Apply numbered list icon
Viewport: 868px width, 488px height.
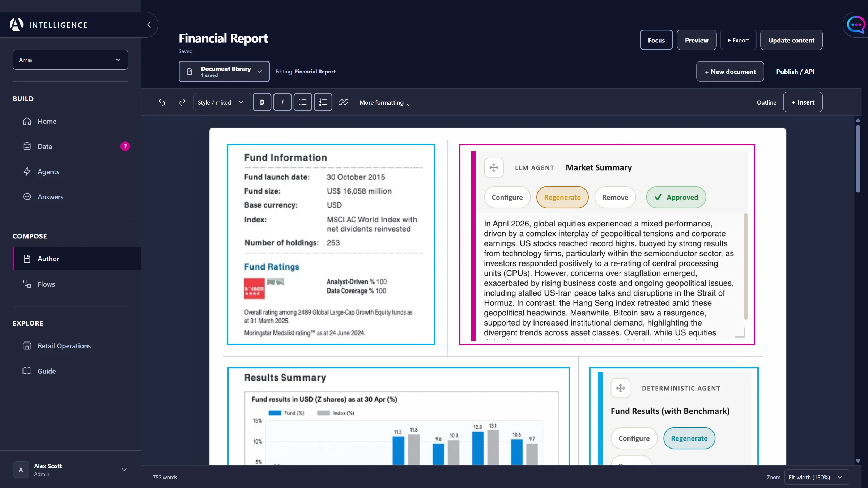(x=323, y=102)
